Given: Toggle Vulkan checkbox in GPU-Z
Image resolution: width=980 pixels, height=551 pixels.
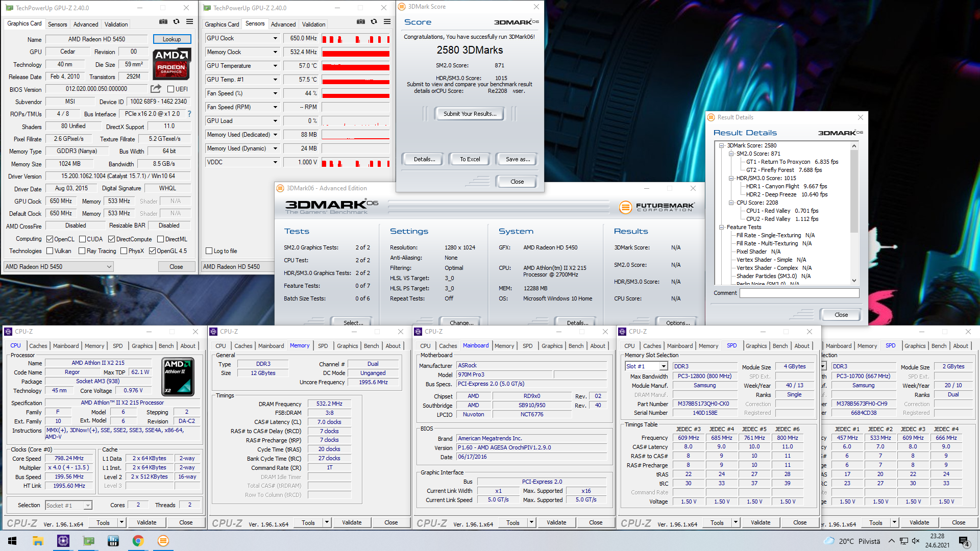Looking at the screenshot, I should tap(50, 251).
